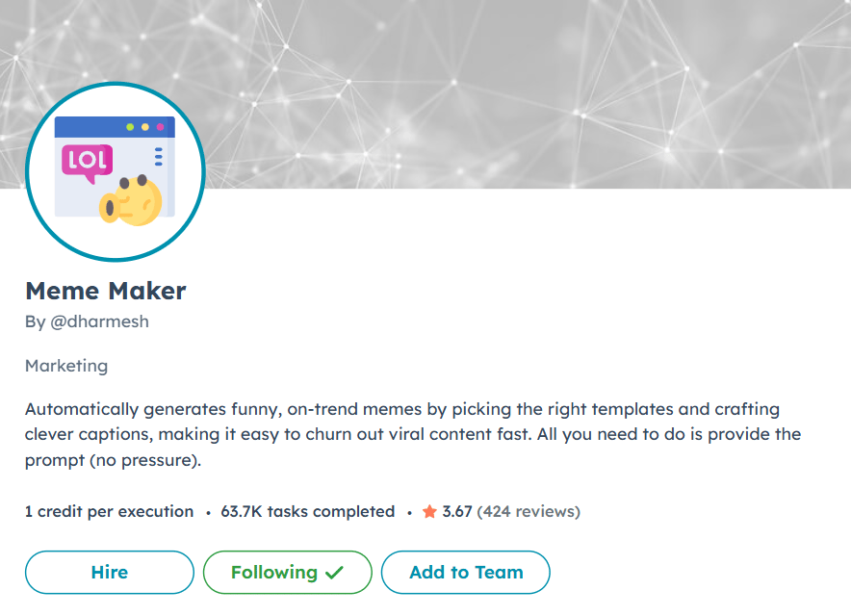Click the green checkmark on Following

[334, 572]
